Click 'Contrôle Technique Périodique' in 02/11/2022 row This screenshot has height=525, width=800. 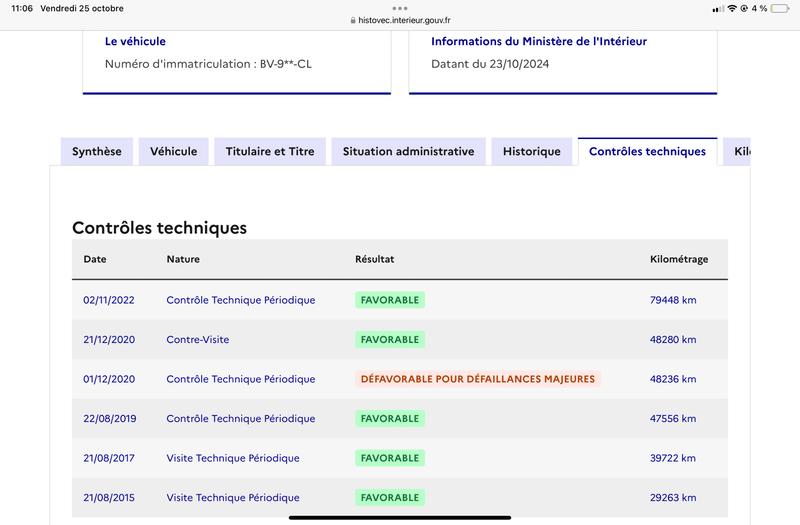[241, 300]
